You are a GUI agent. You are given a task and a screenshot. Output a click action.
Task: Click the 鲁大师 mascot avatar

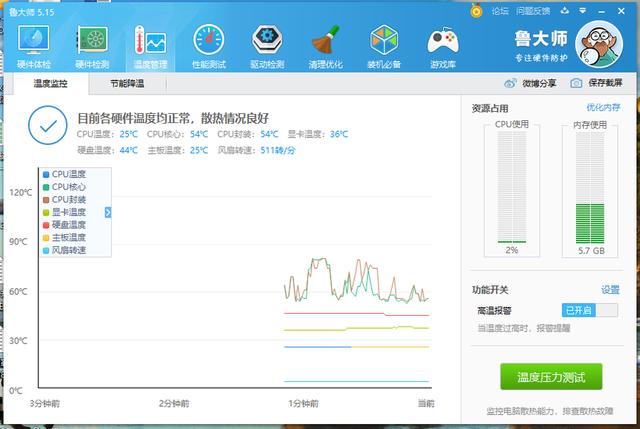click(599, 44)
